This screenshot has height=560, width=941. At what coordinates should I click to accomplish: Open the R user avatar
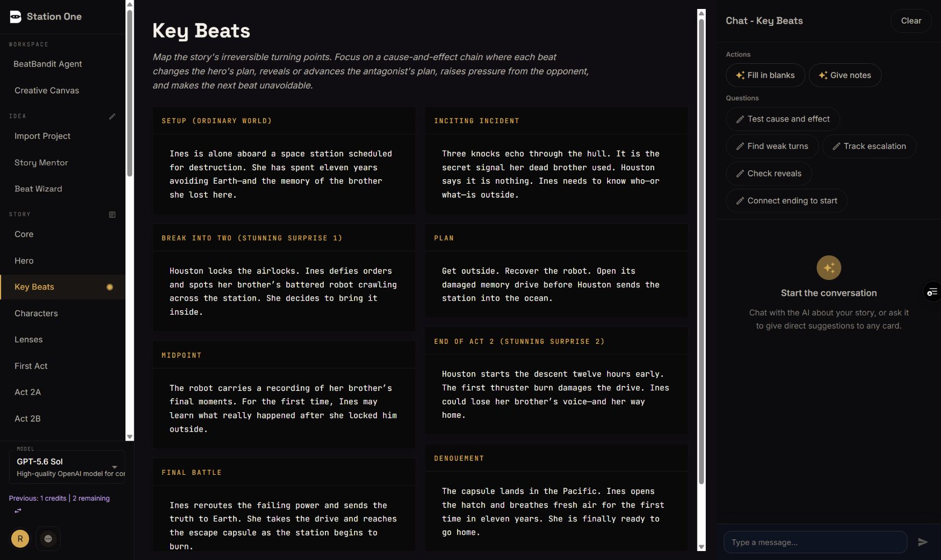click(20, 539)
